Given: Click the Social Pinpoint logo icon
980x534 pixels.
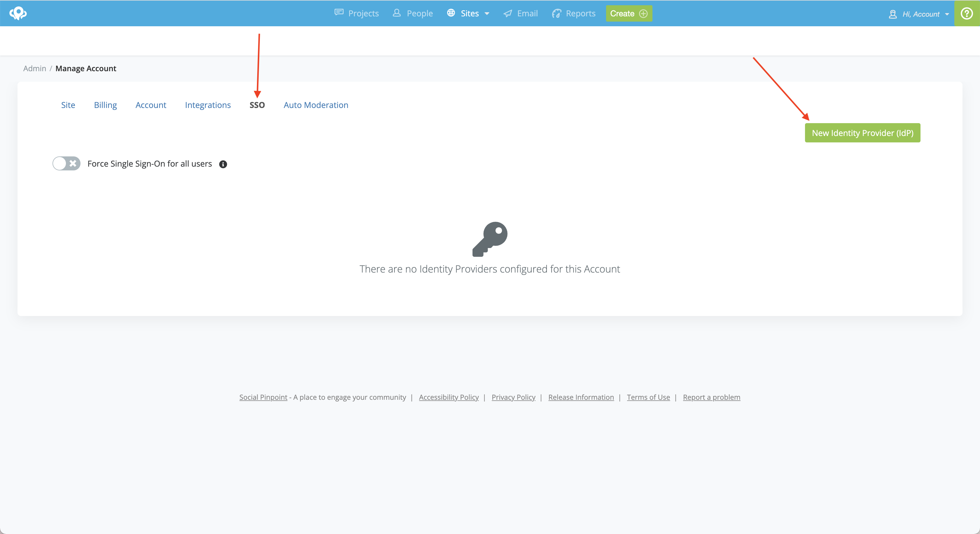Looking at the screenshot, I should click(x=18, y=13).
